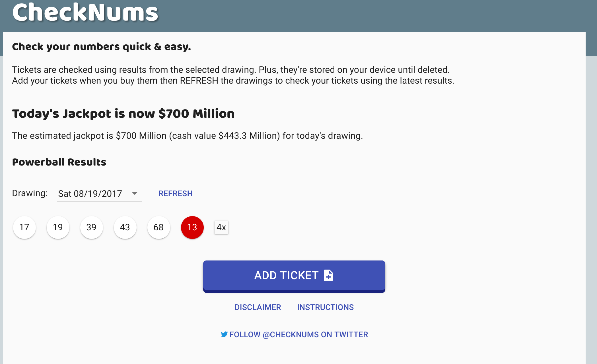This screenshot has height=364, width=597.
Task: Open the drawing date dropdown
Action: coord(99,193)
